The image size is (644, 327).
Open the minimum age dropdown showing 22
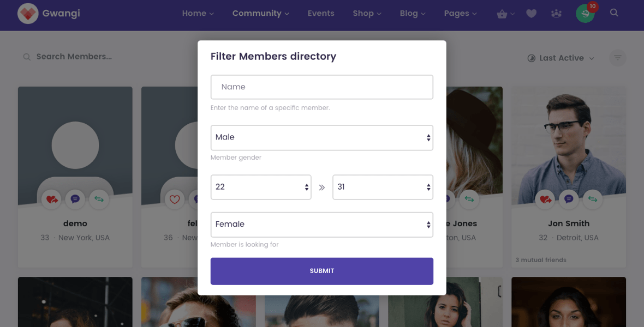(x=261, y=187)
